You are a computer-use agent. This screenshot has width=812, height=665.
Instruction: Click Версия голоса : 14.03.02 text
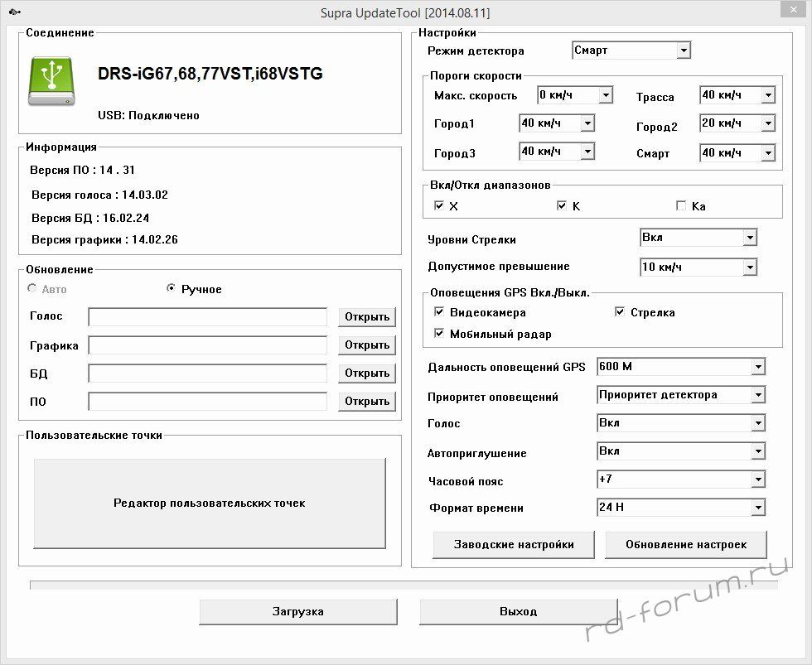tap(99, 195)
